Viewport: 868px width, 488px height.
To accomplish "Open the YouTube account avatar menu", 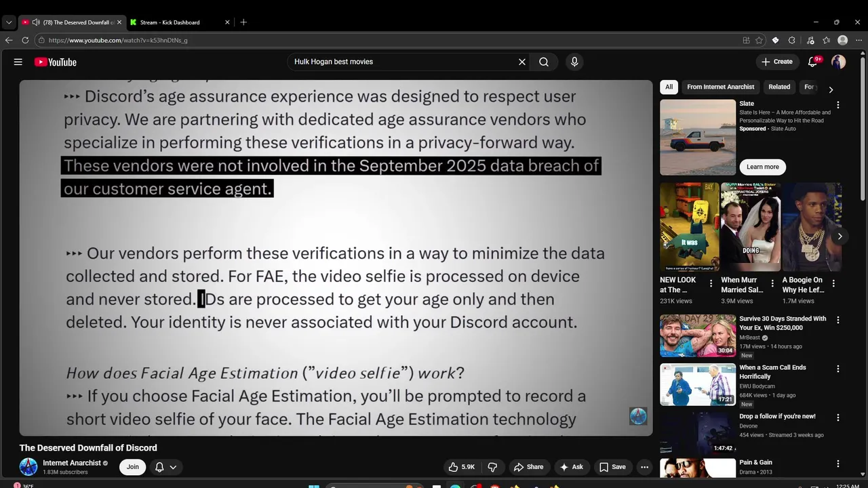I will (838, 62).
